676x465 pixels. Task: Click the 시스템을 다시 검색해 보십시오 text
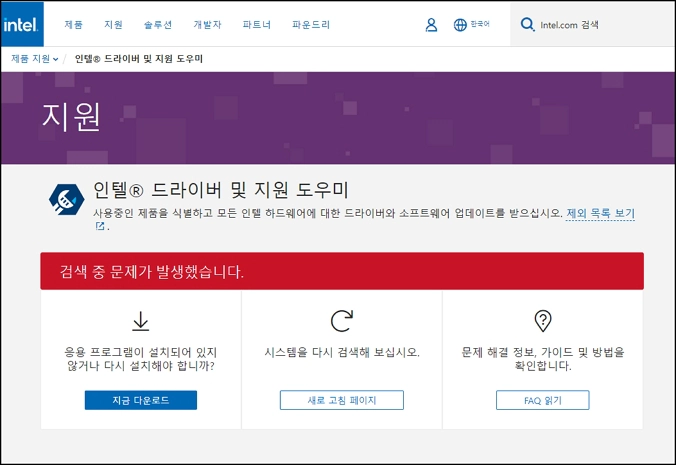[342, 352]
